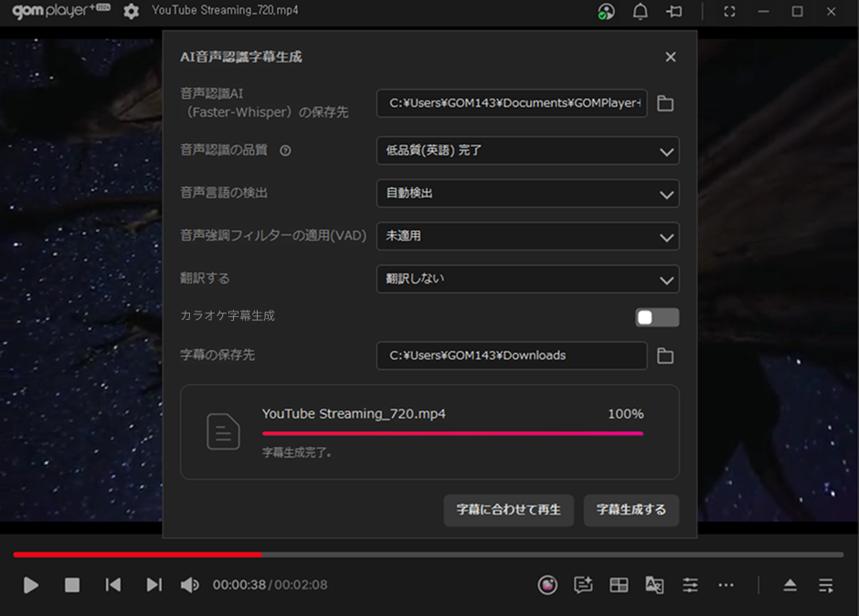Mute audio with the speaker icon
The width and height of the screenshot is (859, 616).
click(x=189, y=585)
